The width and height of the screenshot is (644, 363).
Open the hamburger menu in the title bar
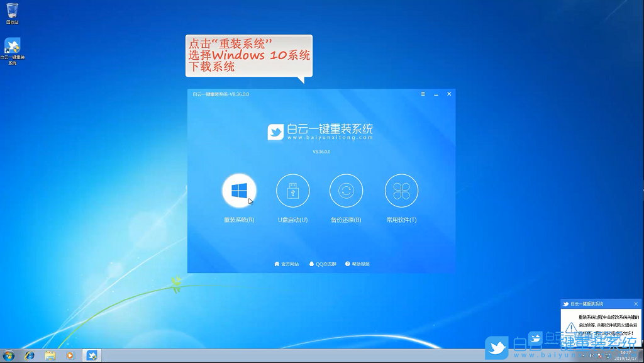coord(422,93)
